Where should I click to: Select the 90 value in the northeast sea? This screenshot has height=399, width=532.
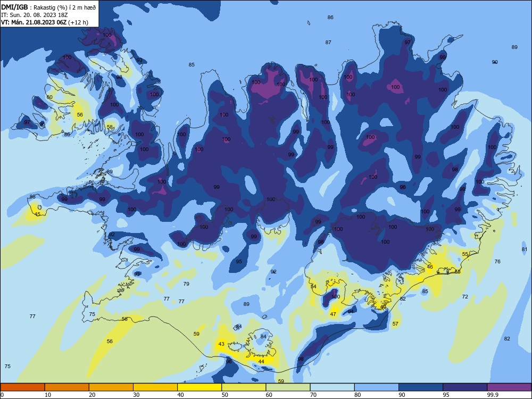pos(495,62)
